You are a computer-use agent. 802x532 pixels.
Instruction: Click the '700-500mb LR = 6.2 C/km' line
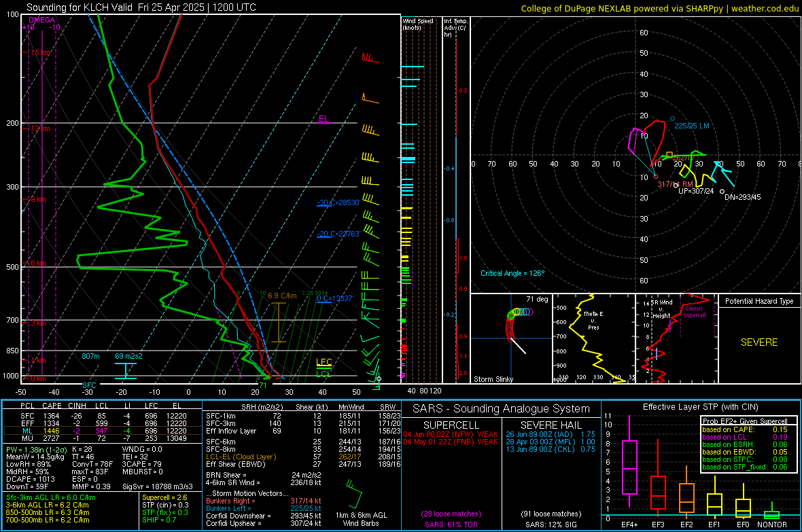tap(48, 520)
